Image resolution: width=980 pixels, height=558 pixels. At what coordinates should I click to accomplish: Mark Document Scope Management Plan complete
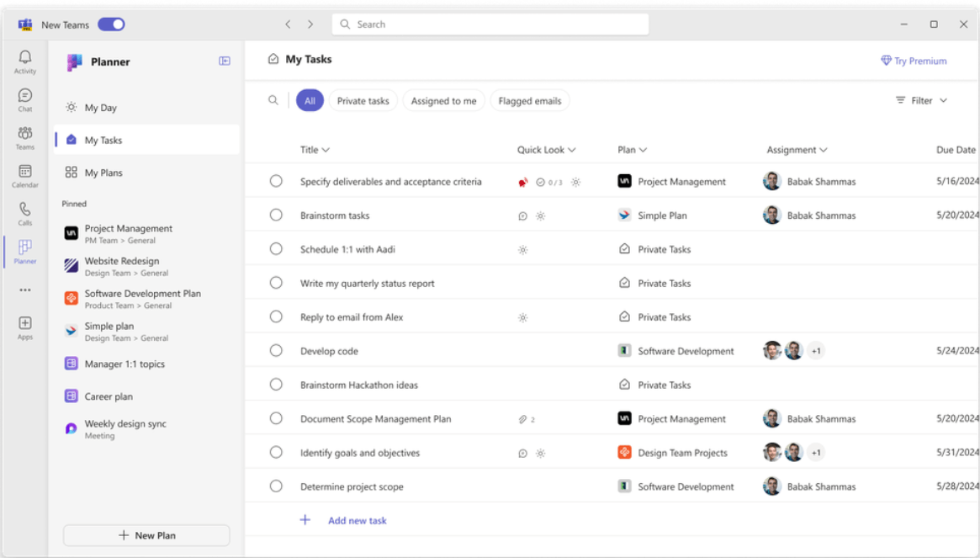tap(276, 418)
